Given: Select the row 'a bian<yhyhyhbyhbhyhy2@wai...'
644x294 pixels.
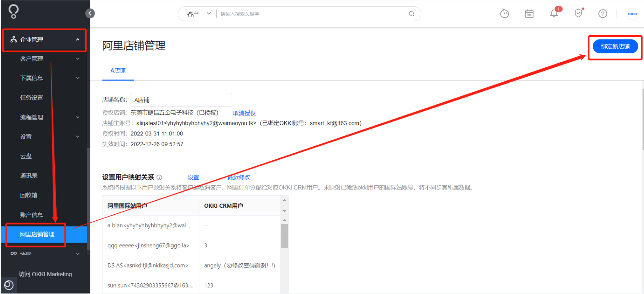Looking at the screenshot, I should (x=191, y=225).
